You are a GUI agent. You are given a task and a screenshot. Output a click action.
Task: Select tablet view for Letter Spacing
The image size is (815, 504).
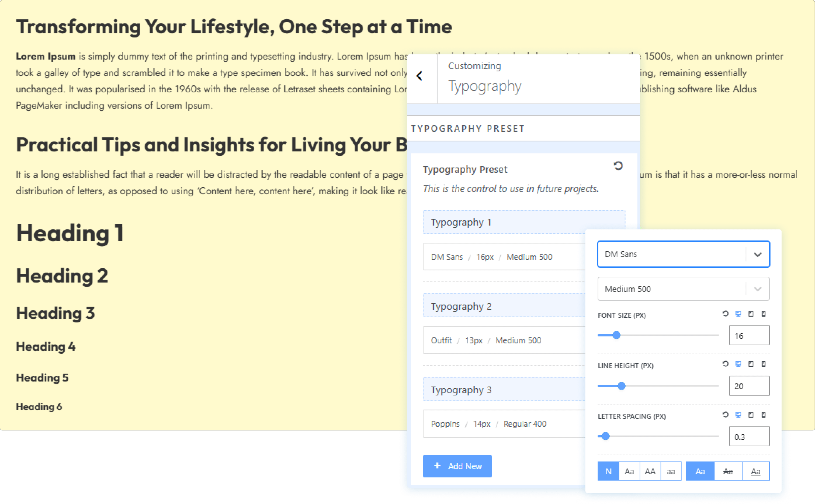[751, 415]
